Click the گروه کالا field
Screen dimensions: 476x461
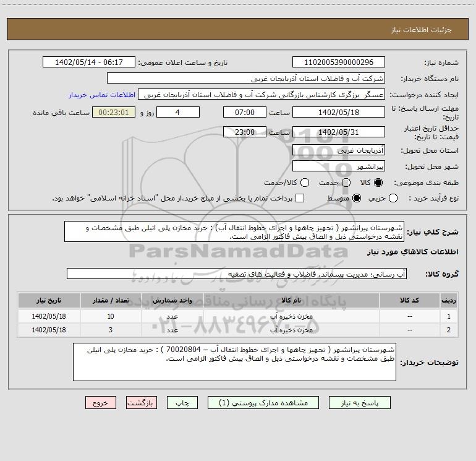(x=237, y=274)
